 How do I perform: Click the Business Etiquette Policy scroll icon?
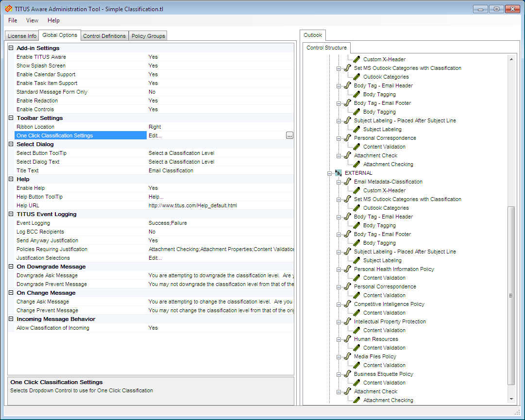348,373
